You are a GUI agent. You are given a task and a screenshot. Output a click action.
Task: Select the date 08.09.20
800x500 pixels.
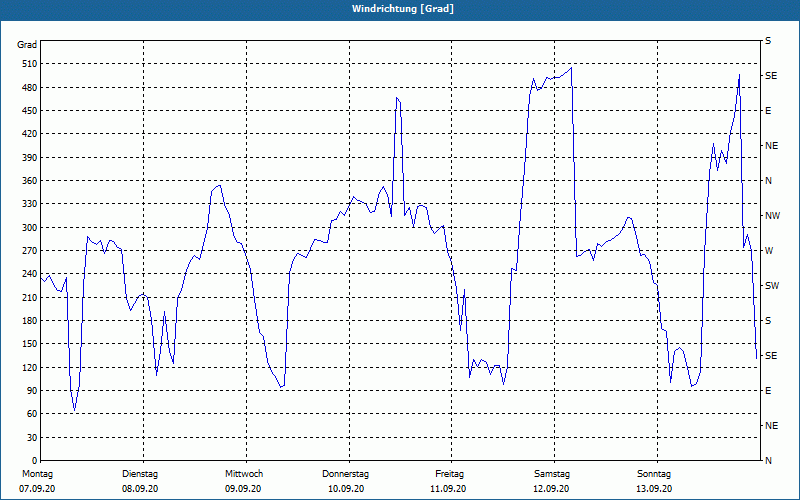point(140,489)
